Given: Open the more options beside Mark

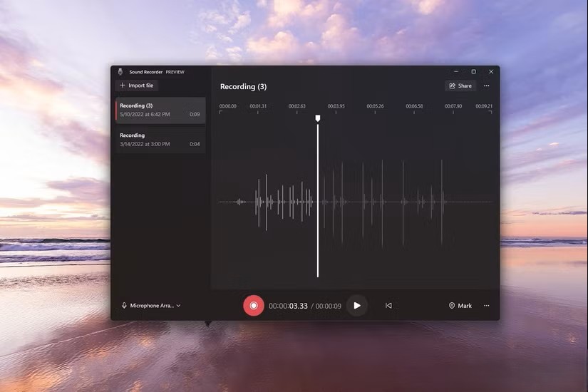Looking at the screenshot, I should tap(486, 306).
